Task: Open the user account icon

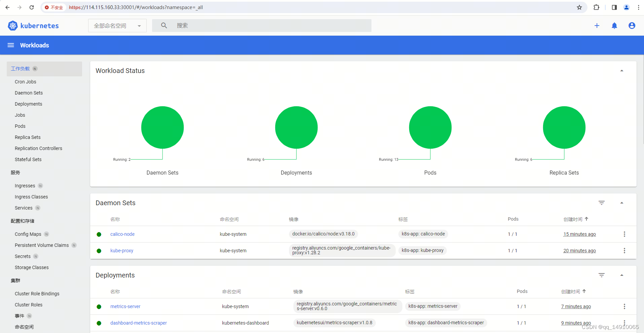Action: [632, 26]
